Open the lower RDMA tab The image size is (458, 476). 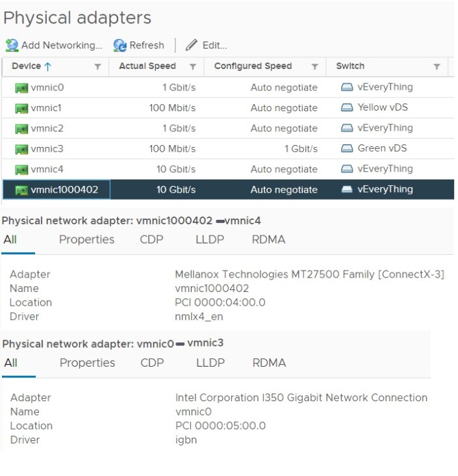269,363
